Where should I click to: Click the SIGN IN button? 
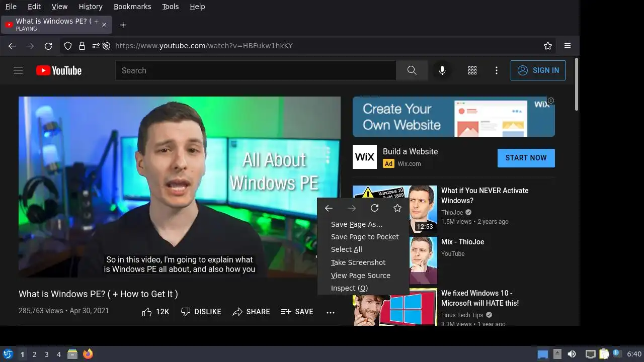(538, 70)
